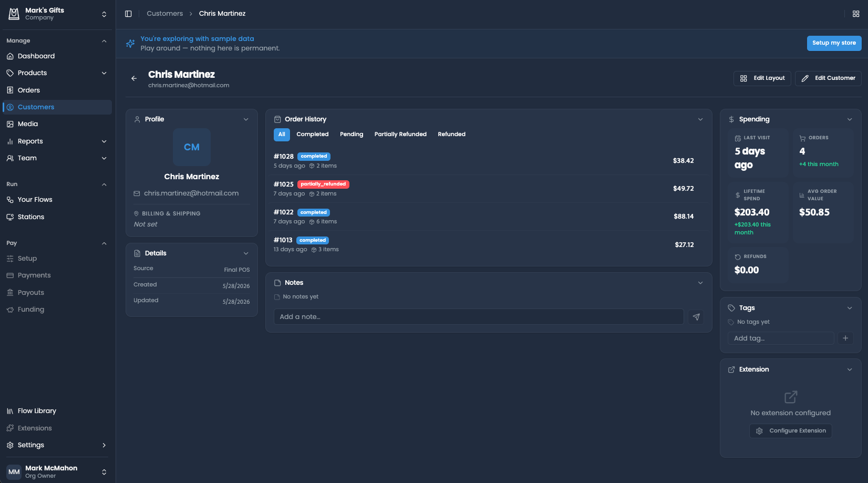Toggle the sidebar panel icon
Image resolution: width=868 pixels, height=483 pixels.
pyautogui.click(x=128, y=14)
